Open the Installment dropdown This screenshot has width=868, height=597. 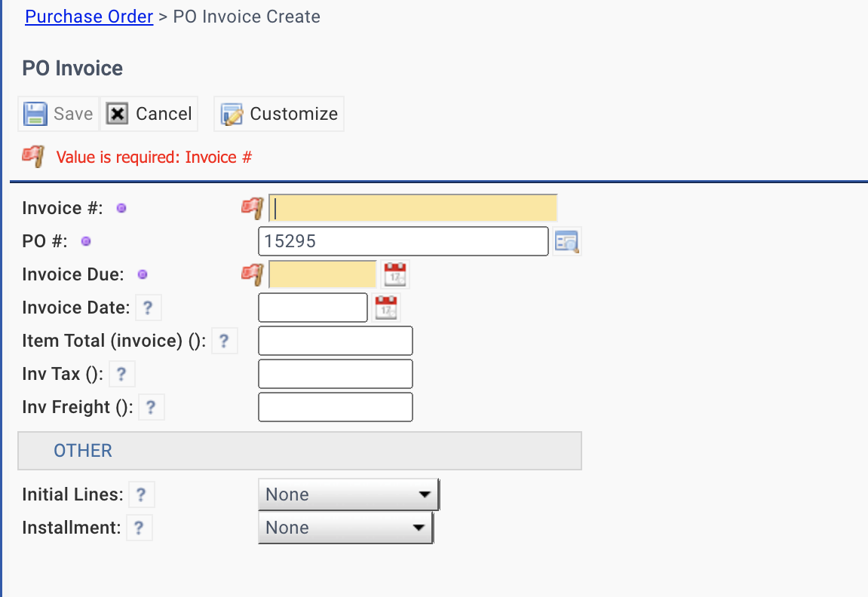[345, 528]
